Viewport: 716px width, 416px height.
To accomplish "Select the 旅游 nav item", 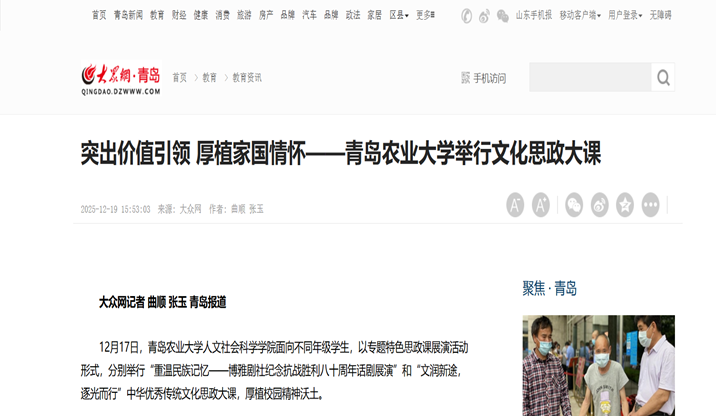I will click(x=244, y=16).
